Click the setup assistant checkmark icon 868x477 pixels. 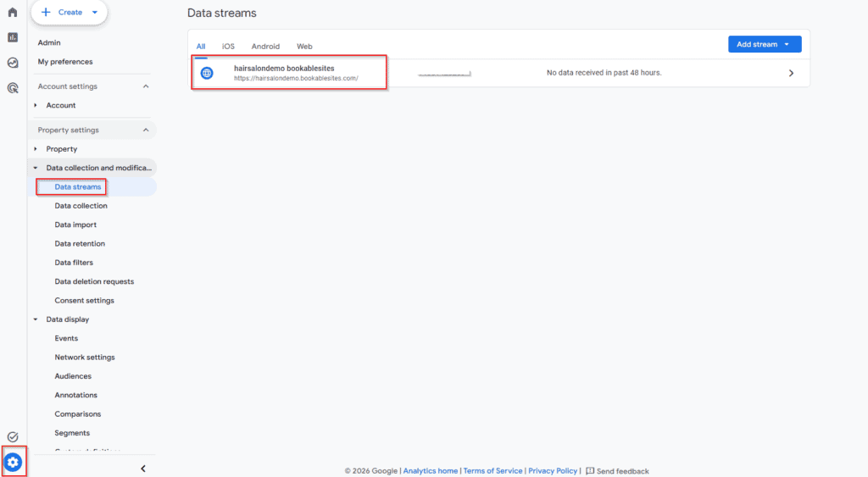point(13,437)
